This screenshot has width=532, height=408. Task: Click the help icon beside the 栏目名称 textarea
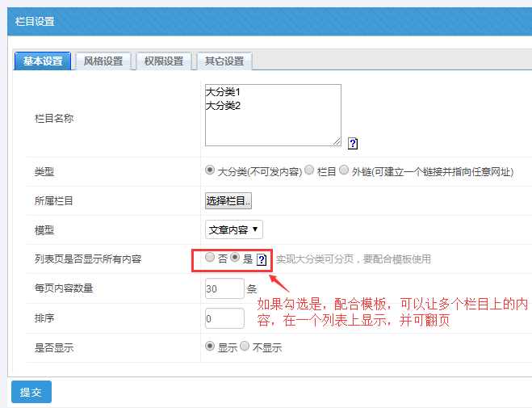click(x=353, y=144)
